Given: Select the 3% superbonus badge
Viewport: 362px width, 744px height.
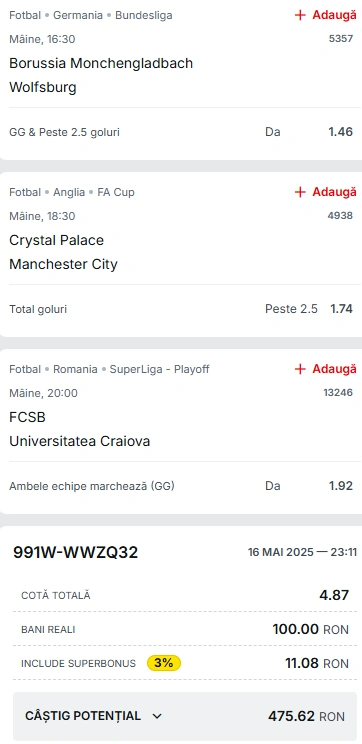Looking at the screenshot, I should click(164, 663).
